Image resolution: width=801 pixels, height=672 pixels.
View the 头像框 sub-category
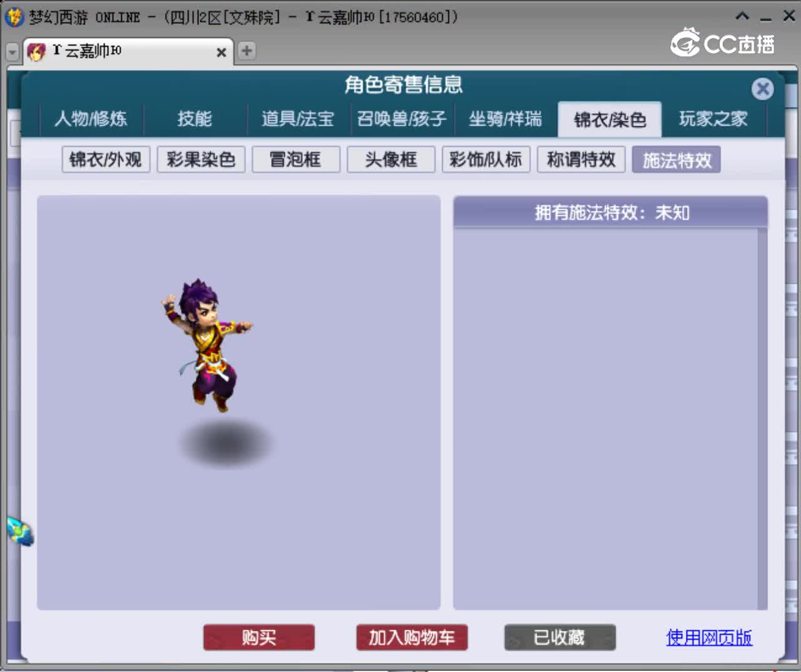pos(391,160)
